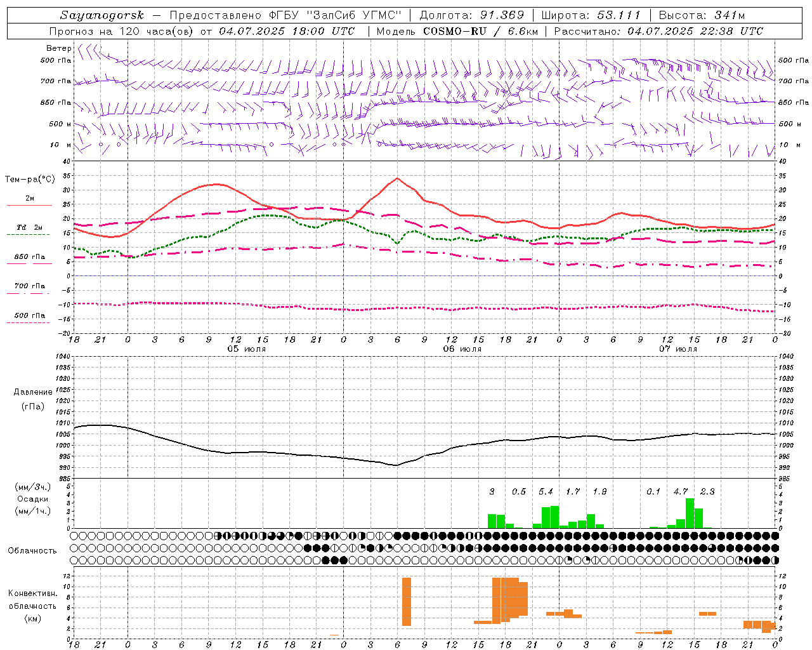Click the "Облачность" cloud cover label
The image size is (812, 650).
(32, 550)
